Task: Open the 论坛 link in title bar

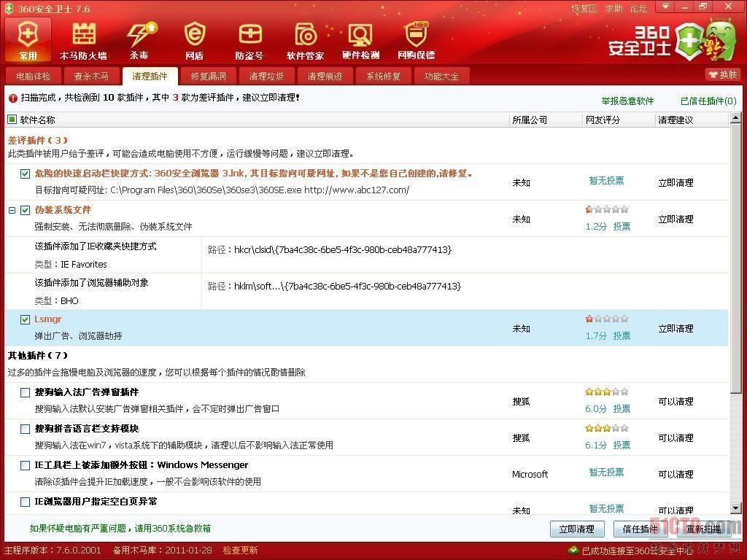Action: (639, 9)
